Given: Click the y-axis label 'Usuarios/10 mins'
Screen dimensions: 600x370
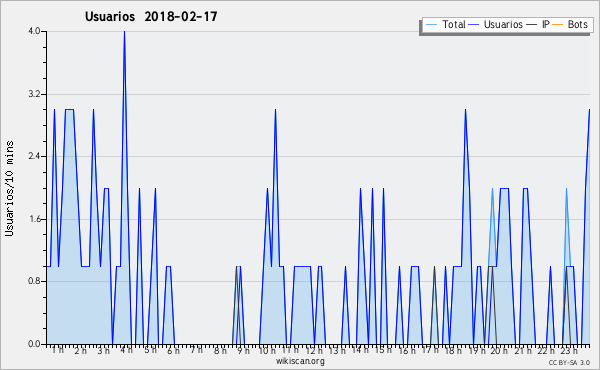Looking at the screenshot, I should [9, 189].
